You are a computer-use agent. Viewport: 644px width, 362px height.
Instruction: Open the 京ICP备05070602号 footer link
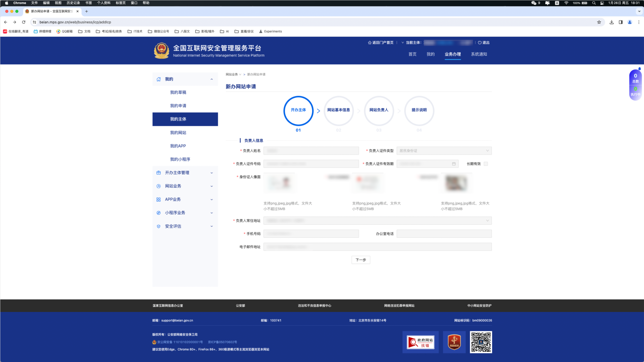coord(222,342)
